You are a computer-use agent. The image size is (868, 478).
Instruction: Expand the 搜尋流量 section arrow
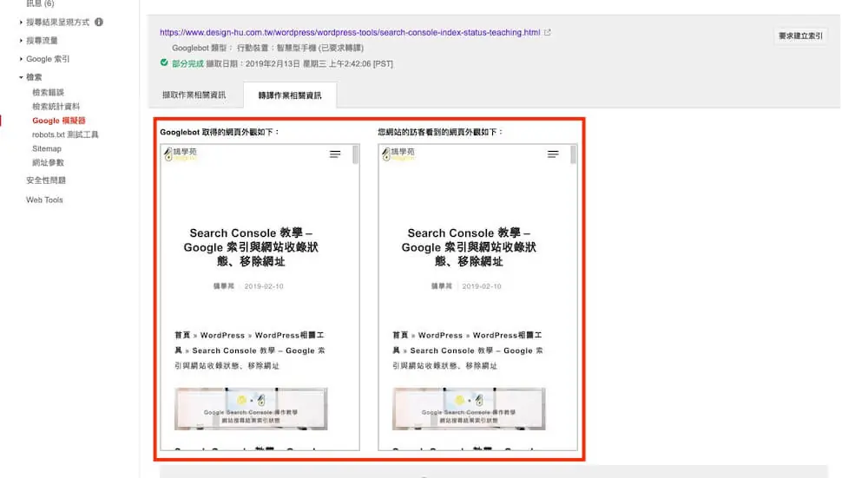tap(21, 41)
